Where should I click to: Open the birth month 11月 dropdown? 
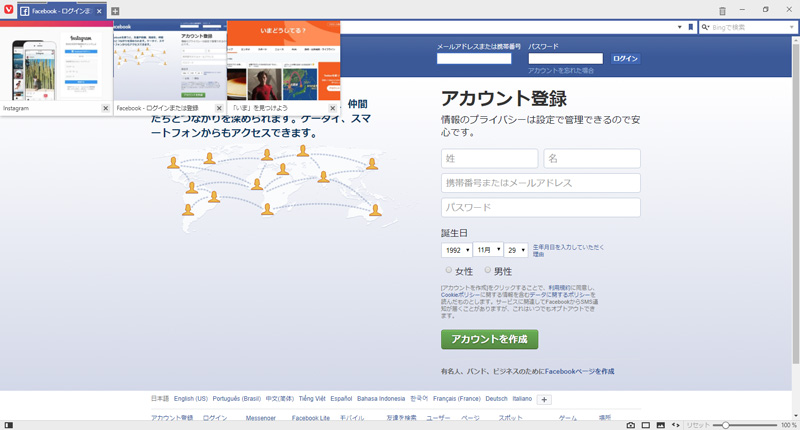488,249
